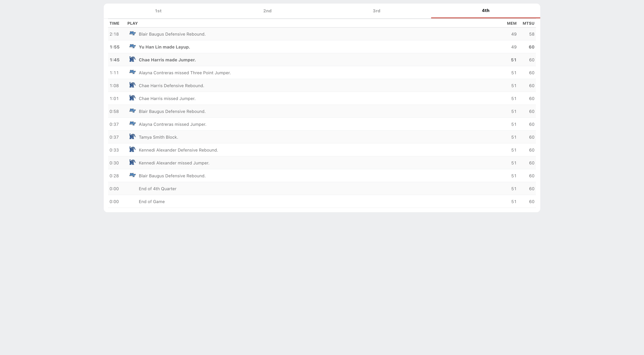Click the End of Game row
644x355 pixels.
[x=152, y=202]
